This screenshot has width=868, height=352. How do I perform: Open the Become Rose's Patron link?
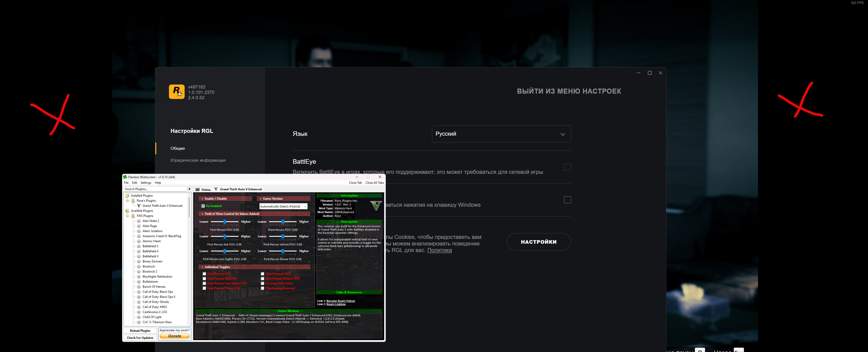(340, 301)
